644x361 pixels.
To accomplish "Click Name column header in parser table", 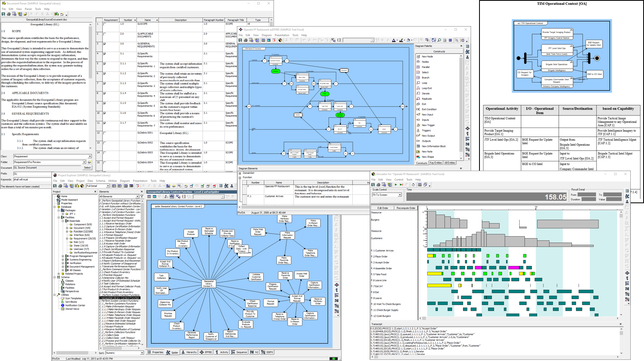I will click(148, 20).
